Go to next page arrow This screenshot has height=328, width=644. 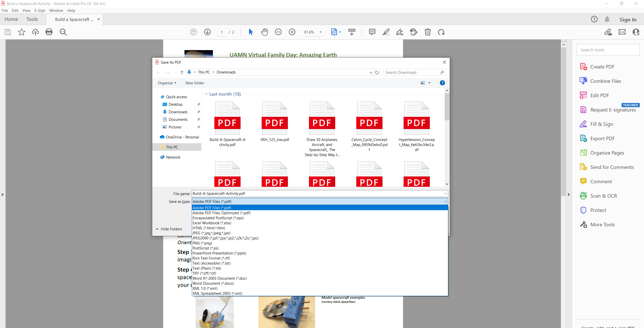coord(207,32)
